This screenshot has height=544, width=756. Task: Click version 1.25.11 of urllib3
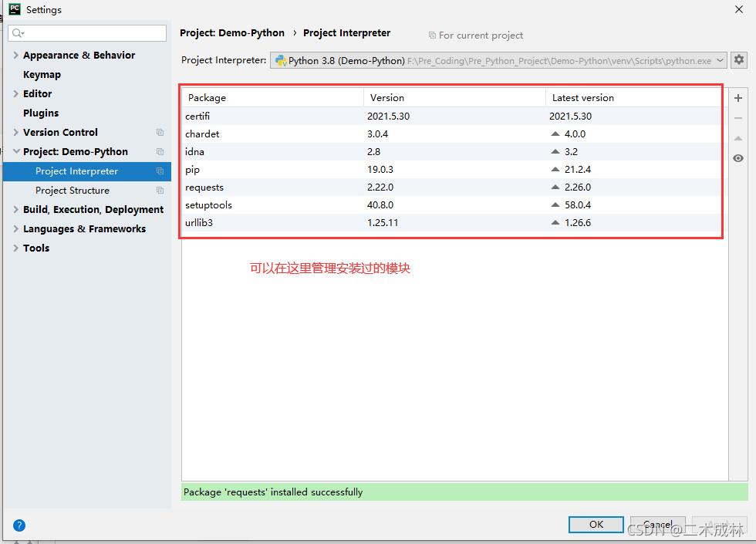coord(383,222)
